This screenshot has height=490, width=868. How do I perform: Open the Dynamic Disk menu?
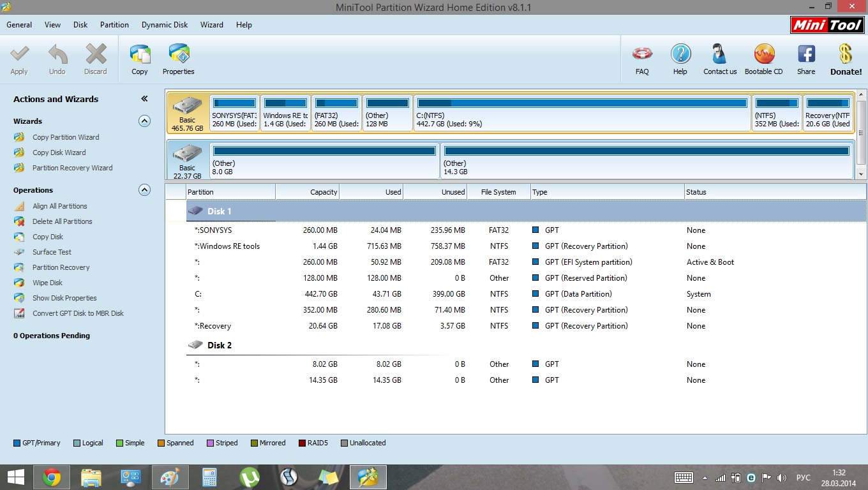click(165, 25)
